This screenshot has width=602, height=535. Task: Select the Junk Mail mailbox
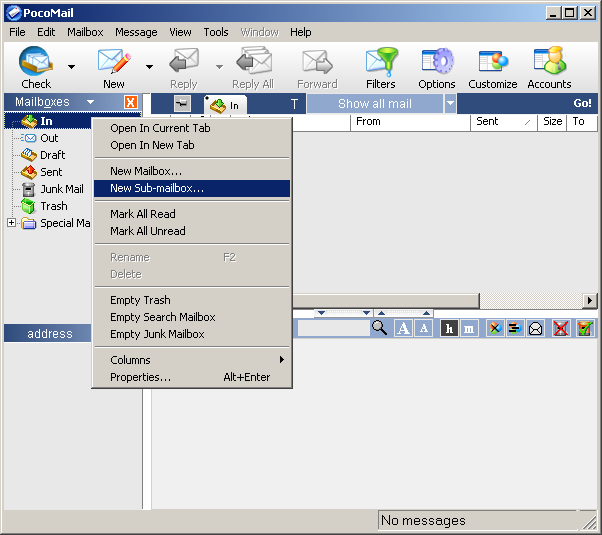(61, 189)
